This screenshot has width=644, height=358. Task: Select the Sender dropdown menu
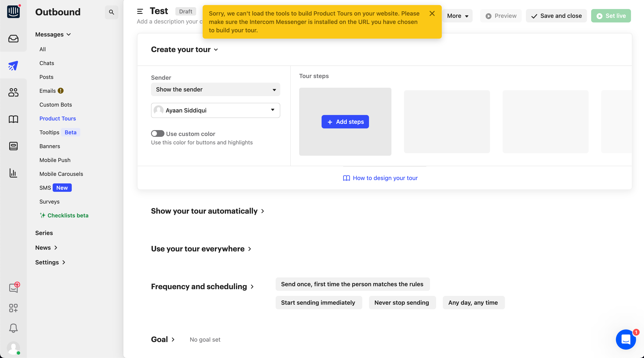[x=215, y=89]
